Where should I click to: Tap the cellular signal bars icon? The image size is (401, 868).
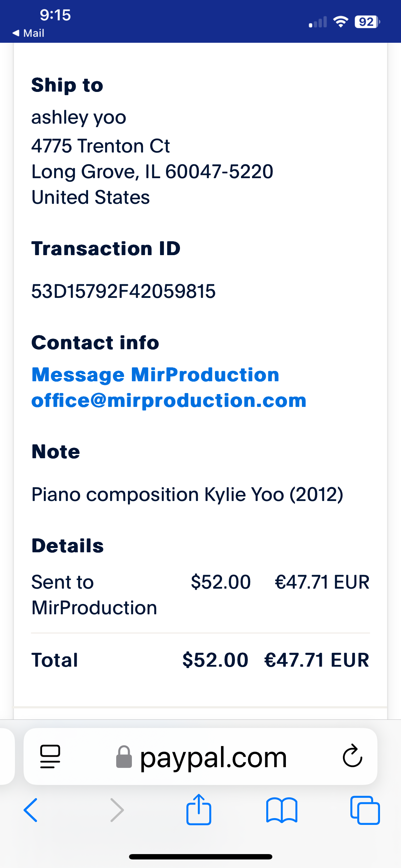click(x=318, y=22)
